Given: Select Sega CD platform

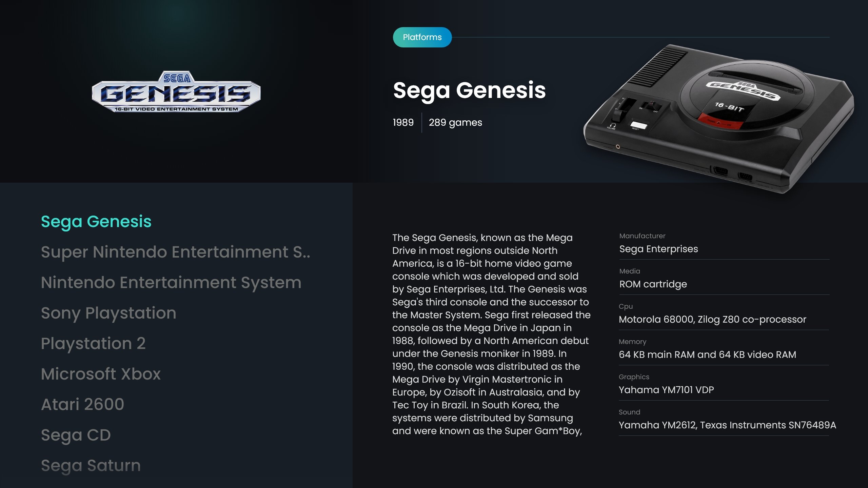Looking at the screenshot, I should point(76,435).
